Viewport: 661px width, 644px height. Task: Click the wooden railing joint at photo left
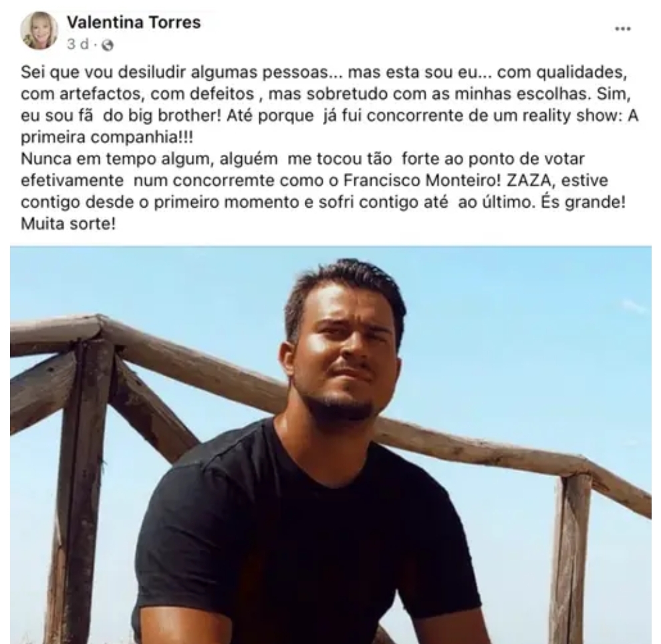tap(100, 333)
